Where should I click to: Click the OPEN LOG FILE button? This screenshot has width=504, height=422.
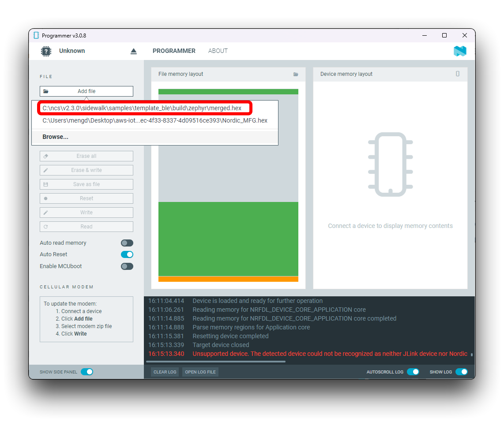[x=200, y=372]
